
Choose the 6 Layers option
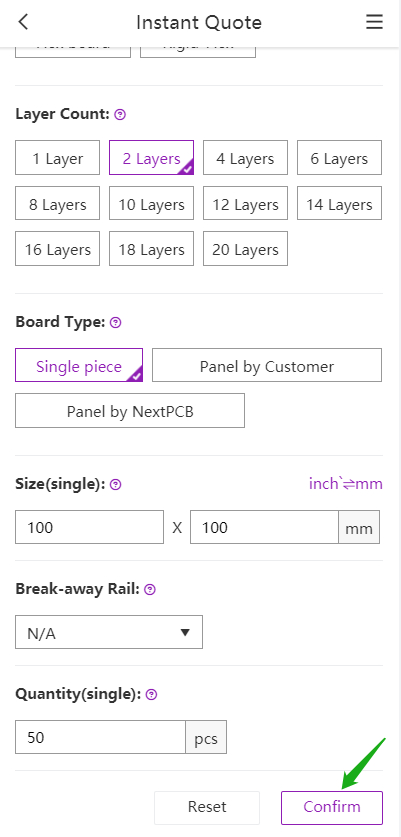pos(340,158)
